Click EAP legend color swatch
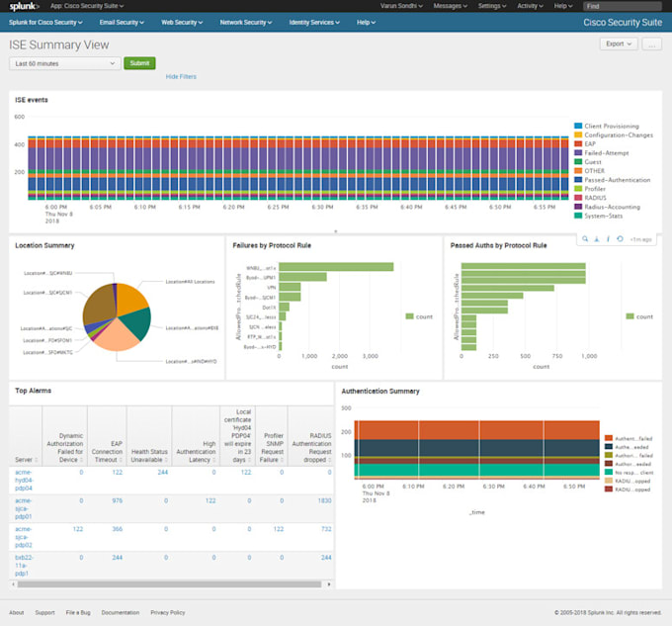672x626 pixels. point(578,143)
